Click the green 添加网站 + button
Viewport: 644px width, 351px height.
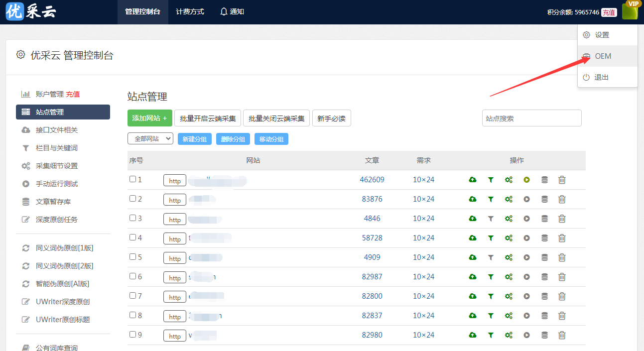[149, 118]
